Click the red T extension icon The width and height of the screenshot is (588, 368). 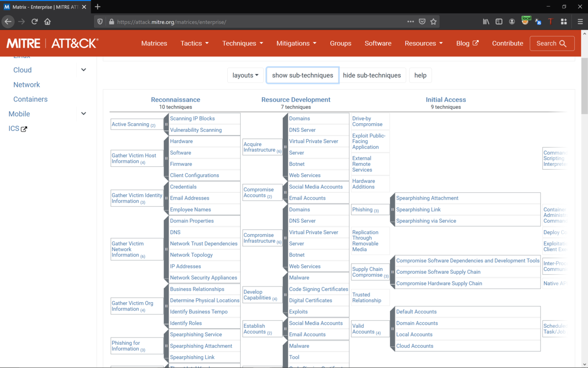click(551, 22)
